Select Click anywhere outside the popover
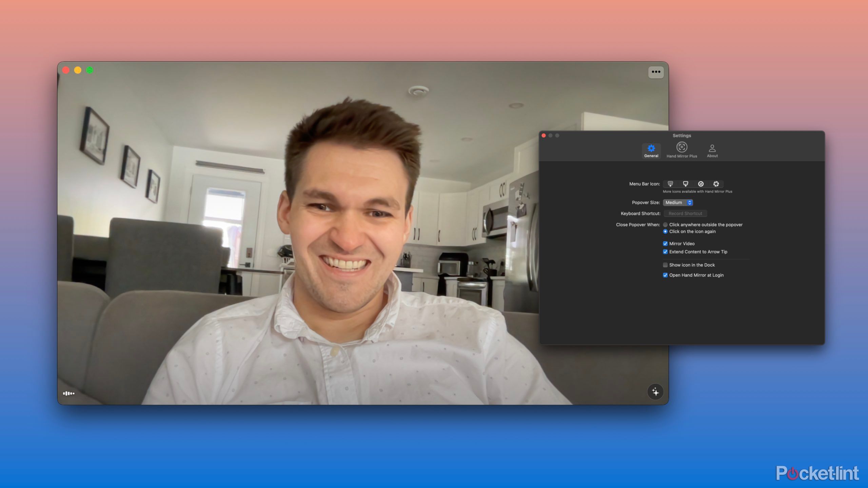 coord(665,225)
